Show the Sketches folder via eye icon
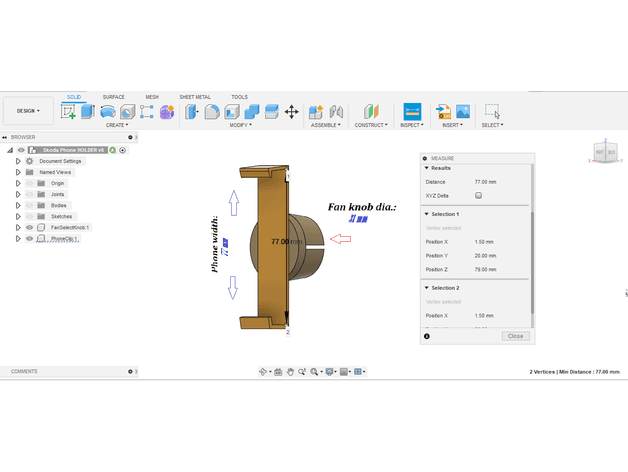 tap(30, 216)
